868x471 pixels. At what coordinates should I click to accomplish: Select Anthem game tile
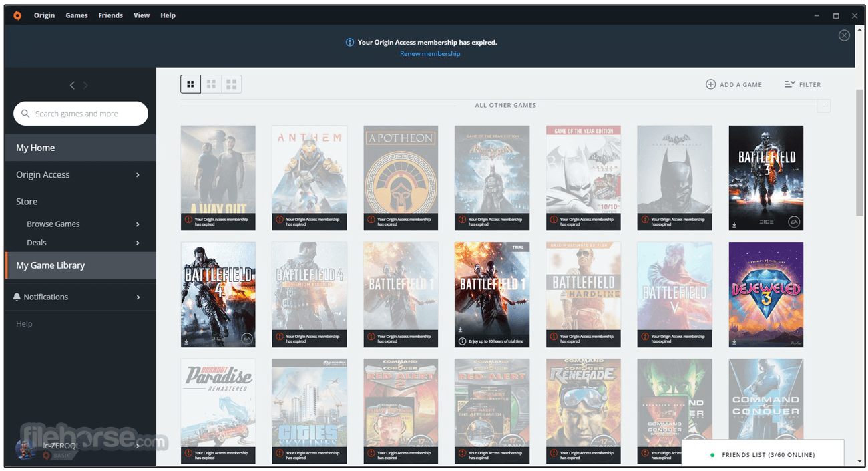point(309,178)
